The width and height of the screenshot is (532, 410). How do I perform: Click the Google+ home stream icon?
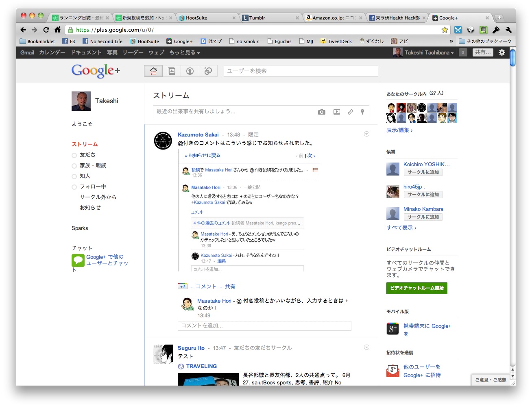[153, 71]
